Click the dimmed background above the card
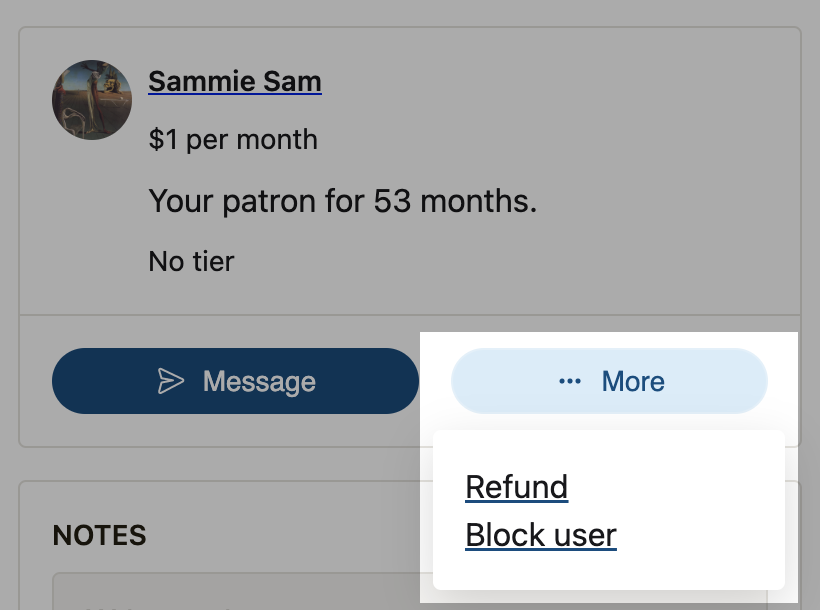The width and height of the screenshot is (820, 610). tap(410, 13)
